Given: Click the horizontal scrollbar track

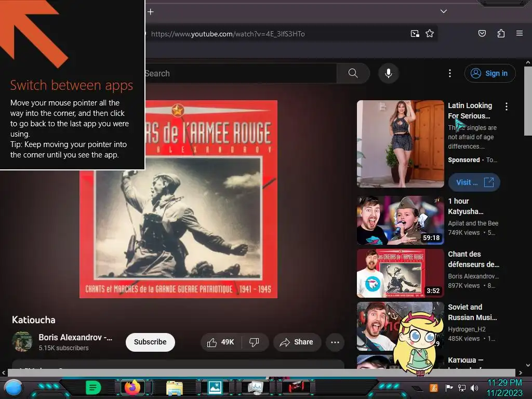Looking at the screenshot, I should (x=261, y=373).
